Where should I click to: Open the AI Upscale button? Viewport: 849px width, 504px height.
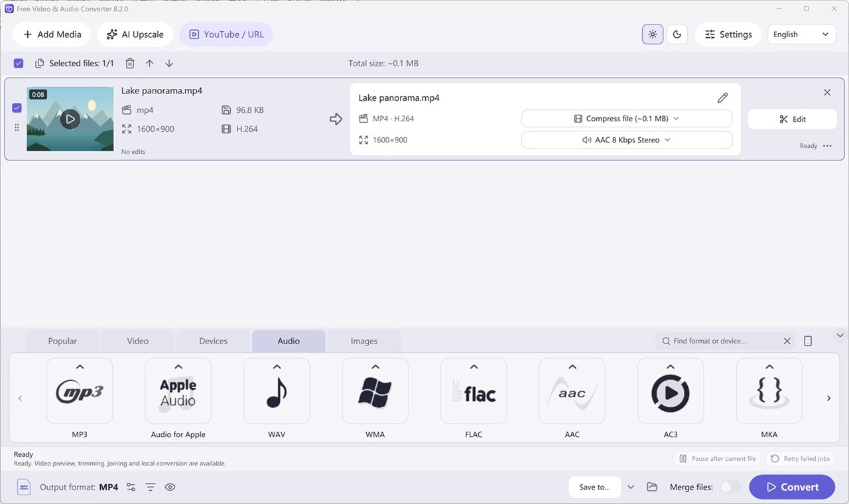(x=135, y=34)
